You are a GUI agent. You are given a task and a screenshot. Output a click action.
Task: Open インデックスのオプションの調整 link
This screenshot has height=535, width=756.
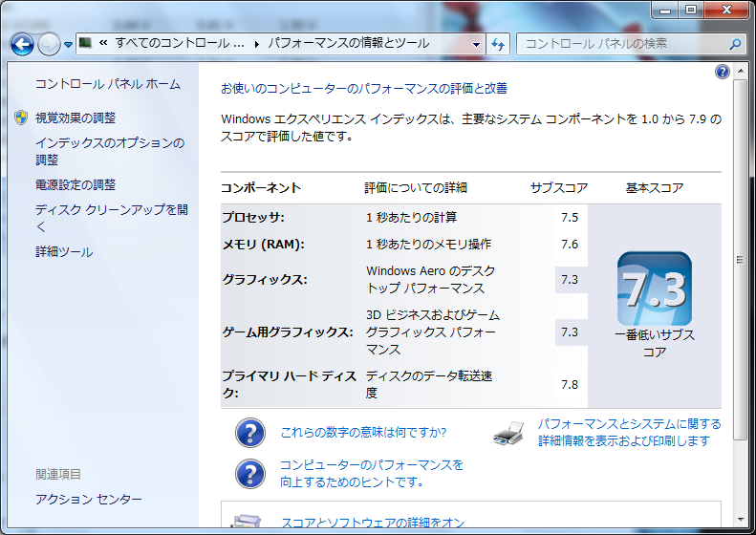(x=110, y=151)
